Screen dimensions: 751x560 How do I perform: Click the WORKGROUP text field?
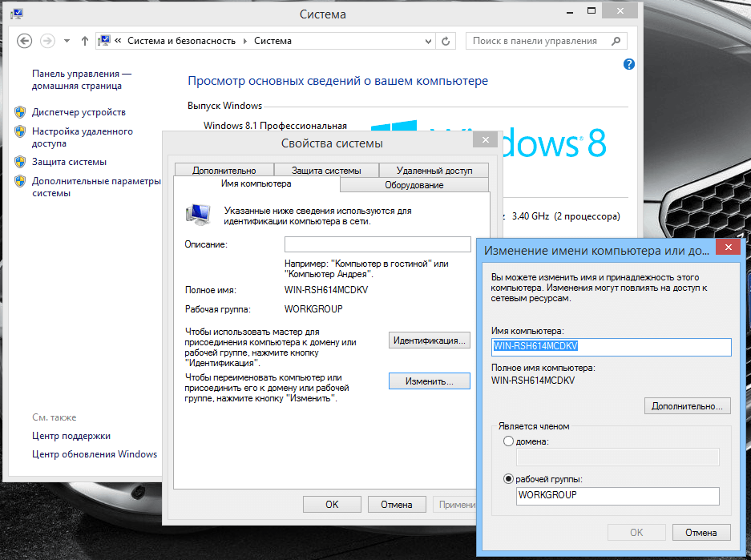pos(618,496)
